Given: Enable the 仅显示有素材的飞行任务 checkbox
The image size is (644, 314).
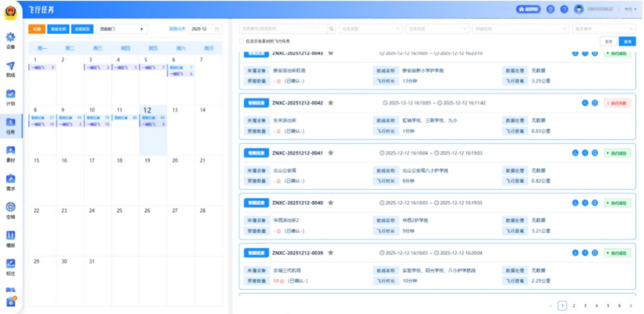Looking at the screenshot, I should point(241,41).
